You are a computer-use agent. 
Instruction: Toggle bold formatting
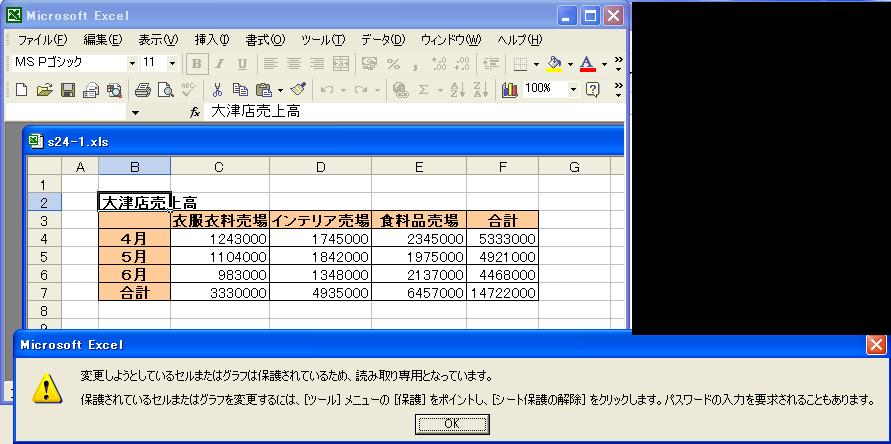point(197,64)
